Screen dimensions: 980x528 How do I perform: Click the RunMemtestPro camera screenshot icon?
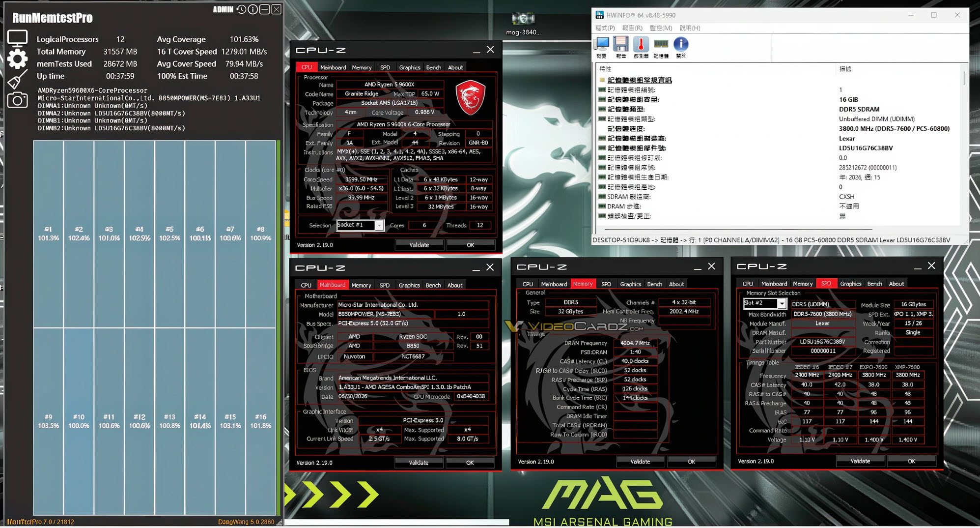tap(17, 100)
